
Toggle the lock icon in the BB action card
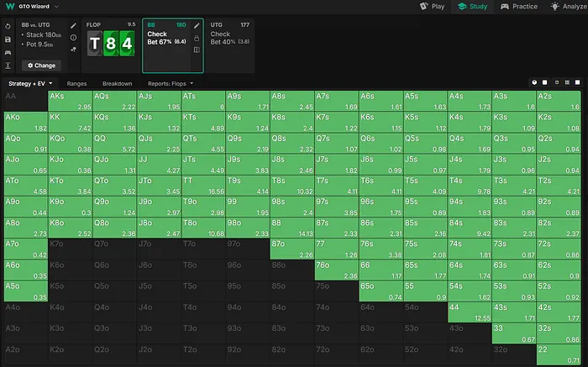click(196, 38)
